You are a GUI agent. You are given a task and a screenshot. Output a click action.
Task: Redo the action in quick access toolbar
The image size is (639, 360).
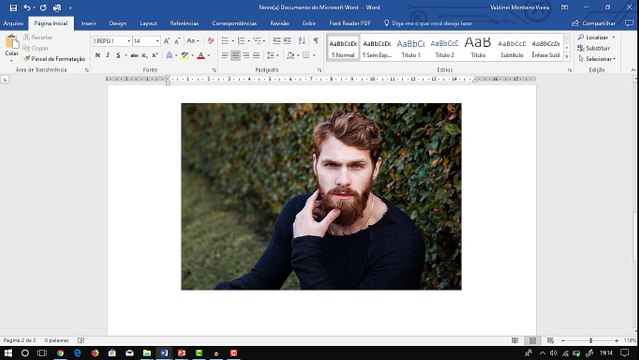[43, 7]
